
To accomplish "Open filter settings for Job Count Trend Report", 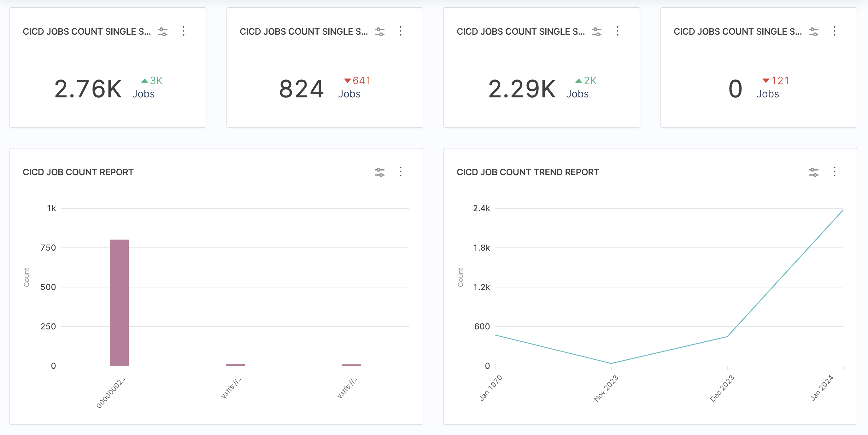I will (x=814, y=172).
